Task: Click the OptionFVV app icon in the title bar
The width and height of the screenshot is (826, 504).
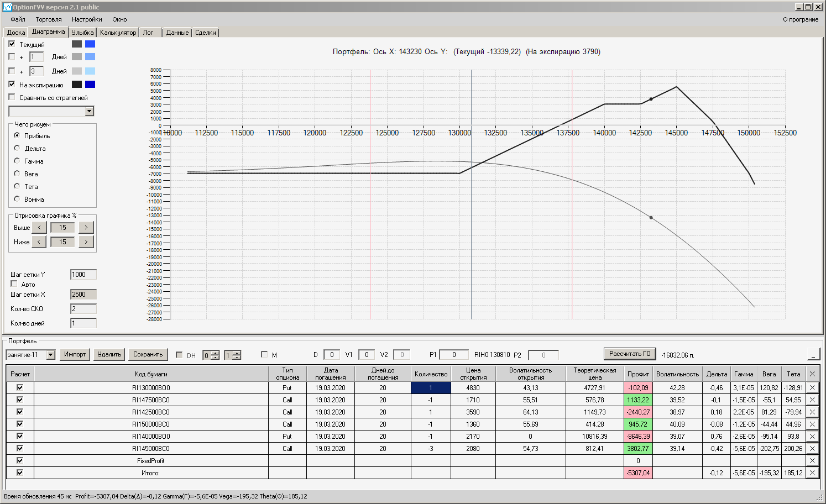Action: point(7,7)
